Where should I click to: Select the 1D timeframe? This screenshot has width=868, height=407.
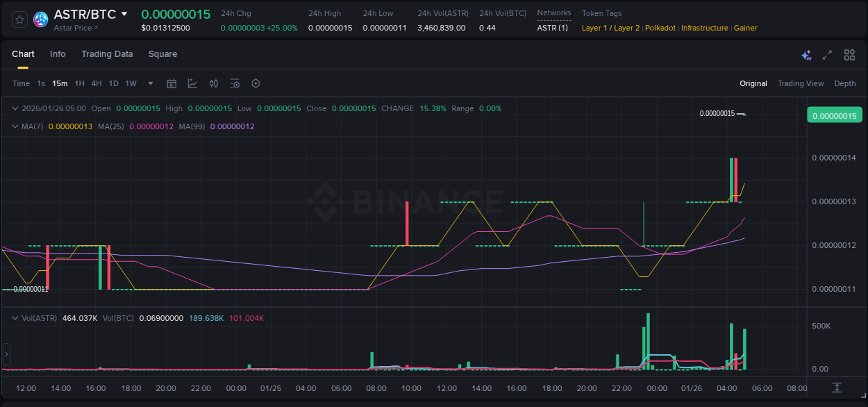(x=113, y=83)
